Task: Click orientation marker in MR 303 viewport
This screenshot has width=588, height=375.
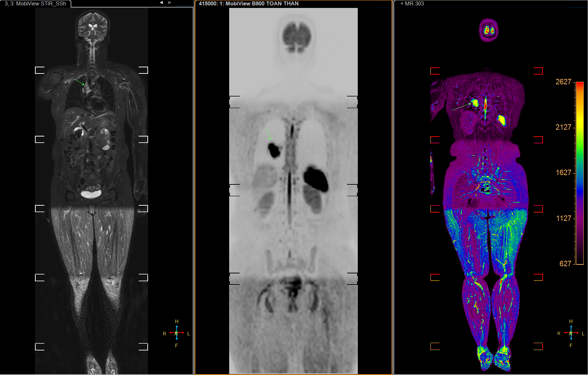Action: tap(571, 333)
